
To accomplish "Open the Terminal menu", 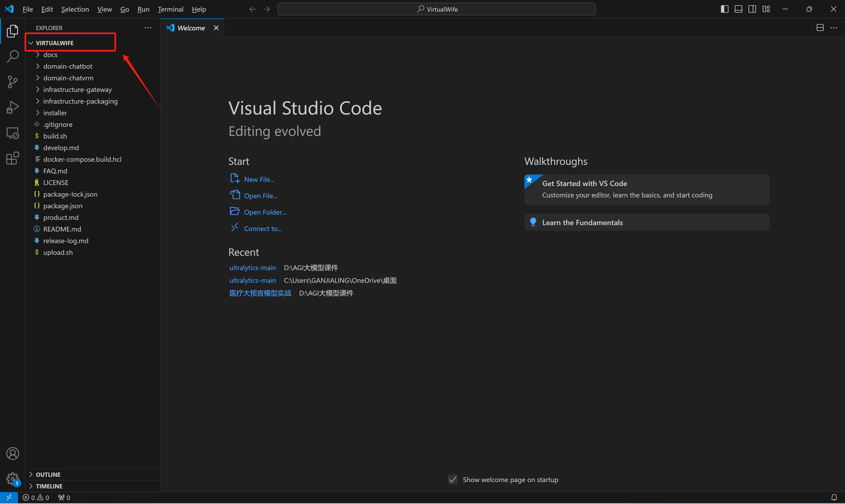I will pyautogui.click(x=170, y=9).
